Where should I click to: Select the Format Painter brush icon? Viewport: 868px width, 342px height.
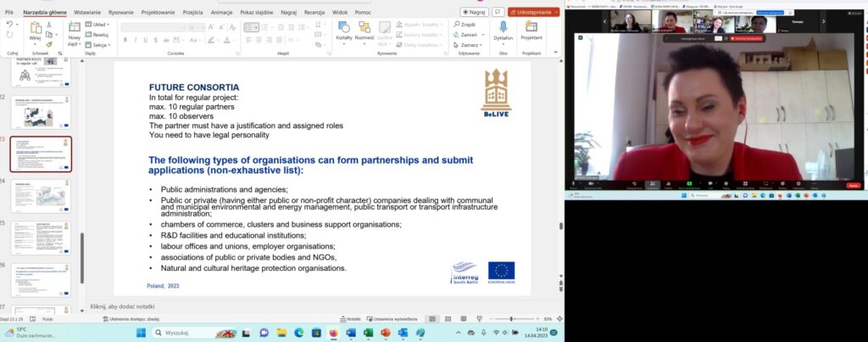tap(48, 44)
